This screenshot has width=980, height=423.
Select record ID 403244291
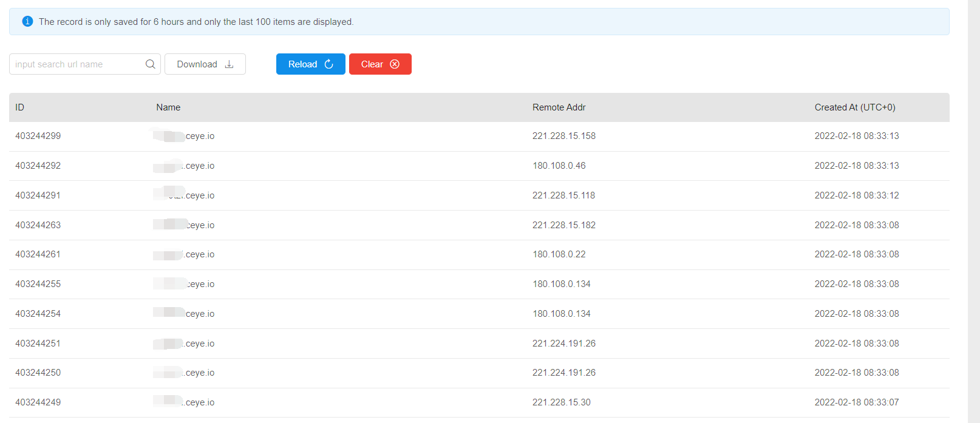click(x=38, y=195)
